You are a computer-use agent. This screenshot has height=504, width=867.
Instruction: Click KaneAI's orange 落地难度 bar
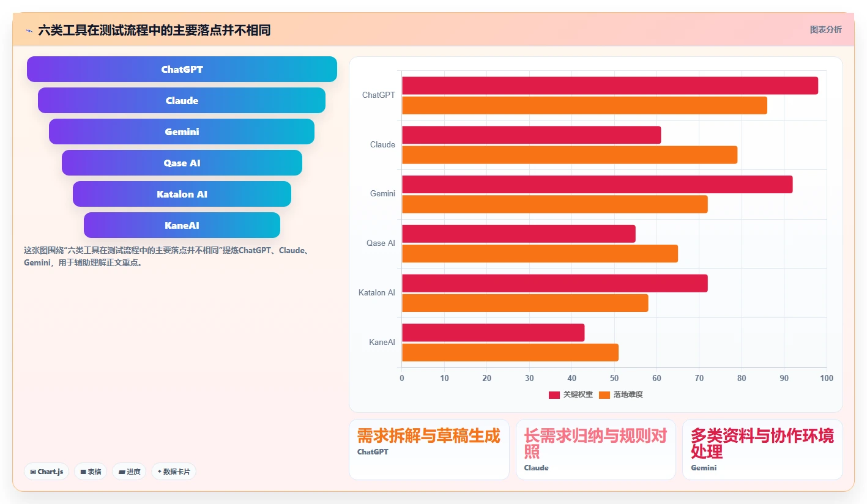(510, 352)
